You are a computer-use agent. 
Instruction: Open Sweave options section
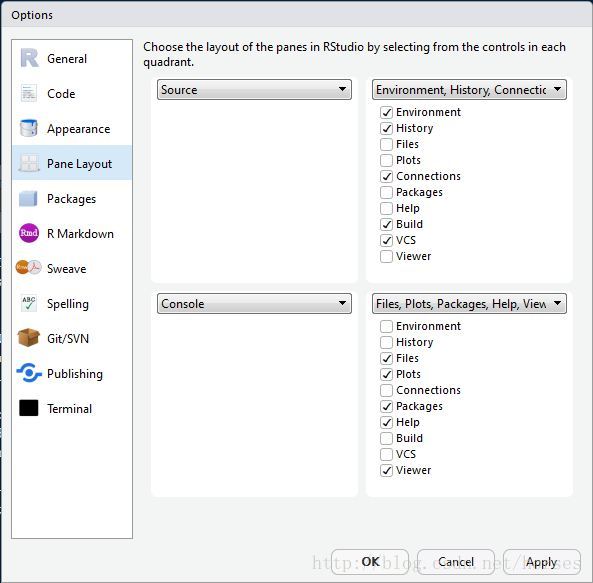72,269
